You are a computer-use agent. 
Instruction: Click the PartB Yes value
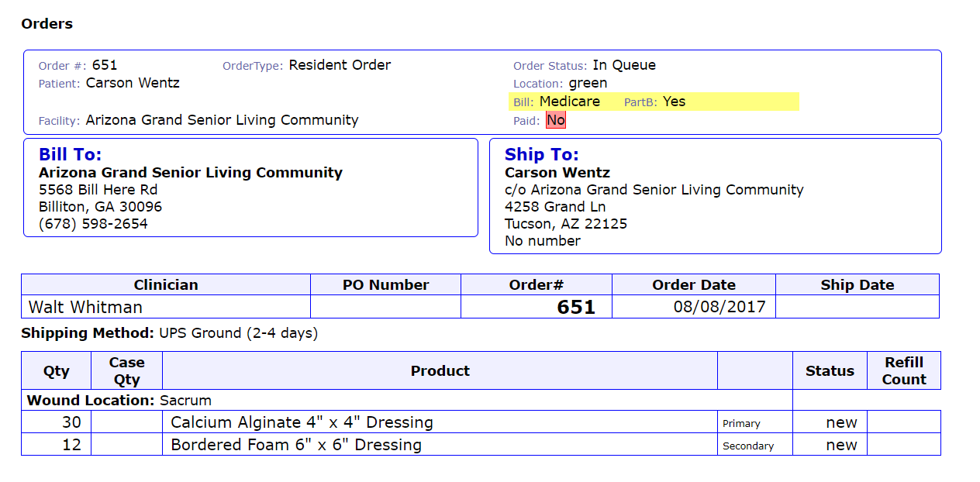674,102
